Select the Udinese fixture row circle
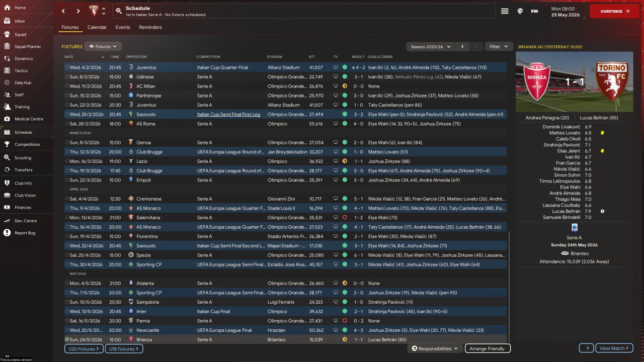 (x=67, y=77)
